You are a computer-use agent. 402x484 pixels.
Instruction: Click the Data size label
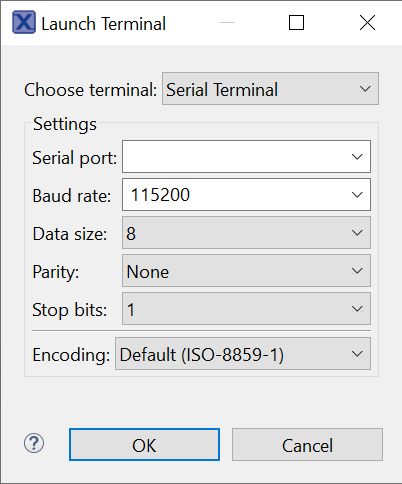pos(70,234)
